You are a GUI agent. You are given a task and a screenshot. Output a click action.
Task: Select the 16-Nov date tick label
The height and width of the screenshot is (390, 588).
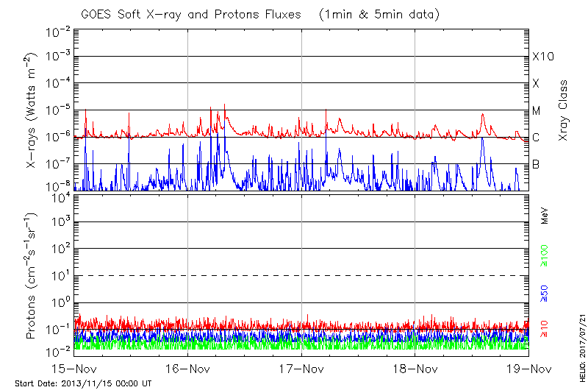[188, 368]
